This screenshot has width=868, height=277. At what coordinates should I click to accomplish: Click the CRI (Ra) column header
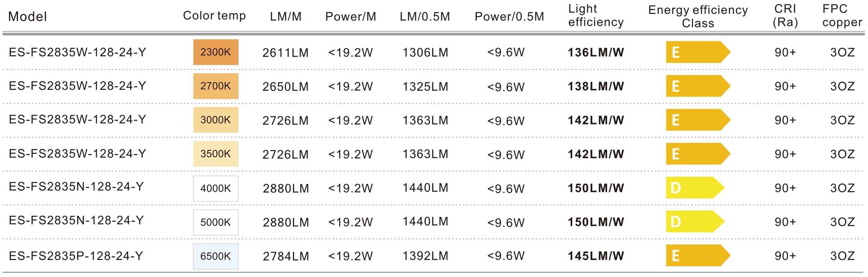tap(785, 16)
